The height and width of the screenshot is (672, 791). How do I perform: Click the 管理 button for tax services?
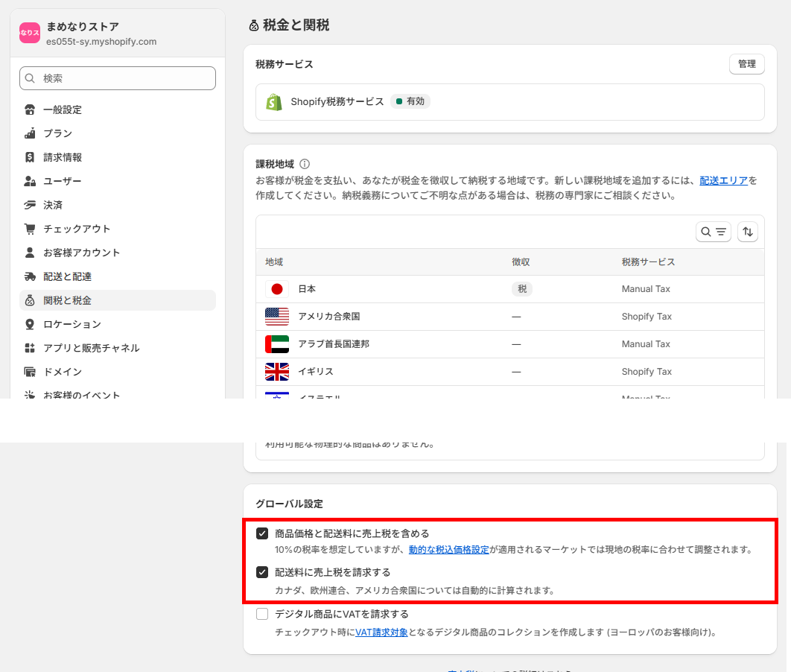[746, 64]
